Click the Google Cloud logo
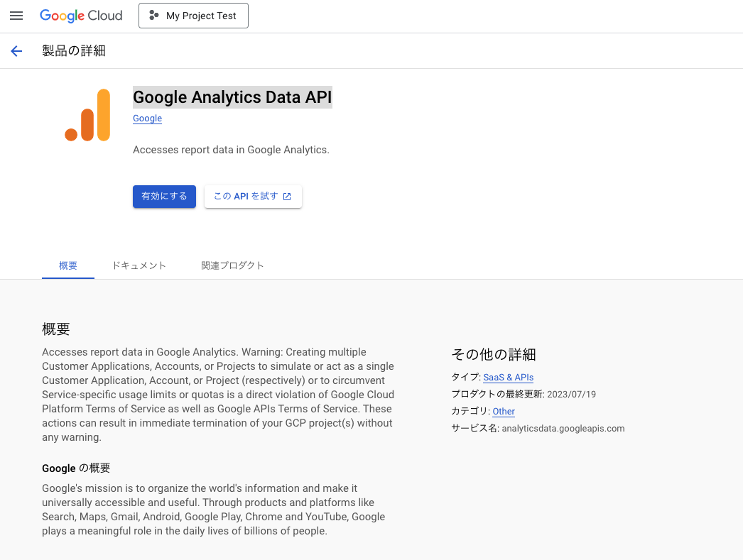This screenshot has width=743, height=560. (x=81, y=16)
